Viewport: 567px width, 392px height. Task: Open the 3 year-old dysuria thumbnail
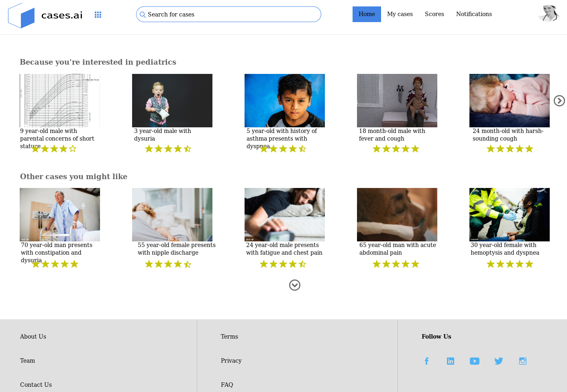172,100
